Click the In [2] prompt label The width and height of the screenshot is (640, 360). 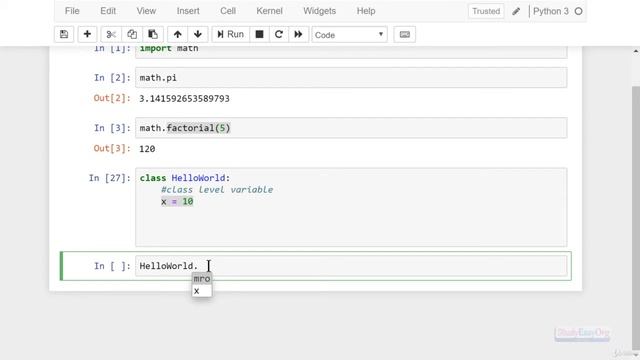(x=112, y=78)
